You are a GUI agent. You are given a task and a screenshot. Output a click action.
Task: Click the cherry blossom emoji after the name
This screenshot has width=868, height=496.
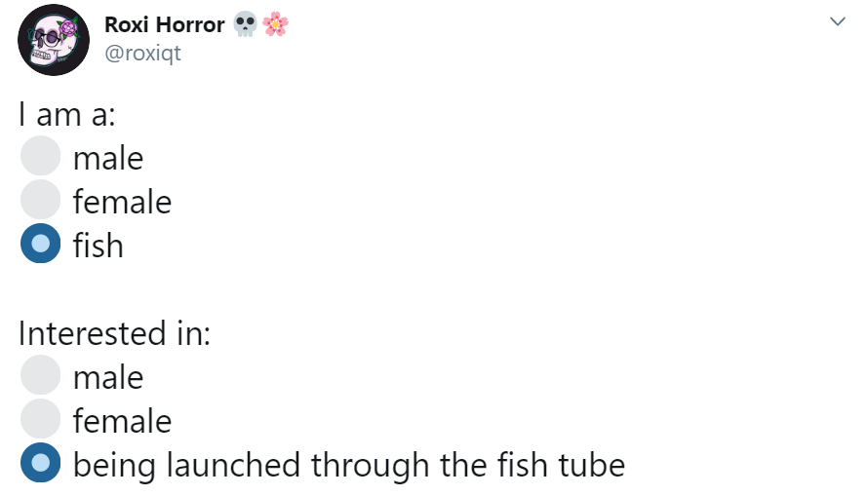click(x=275, y=24)
